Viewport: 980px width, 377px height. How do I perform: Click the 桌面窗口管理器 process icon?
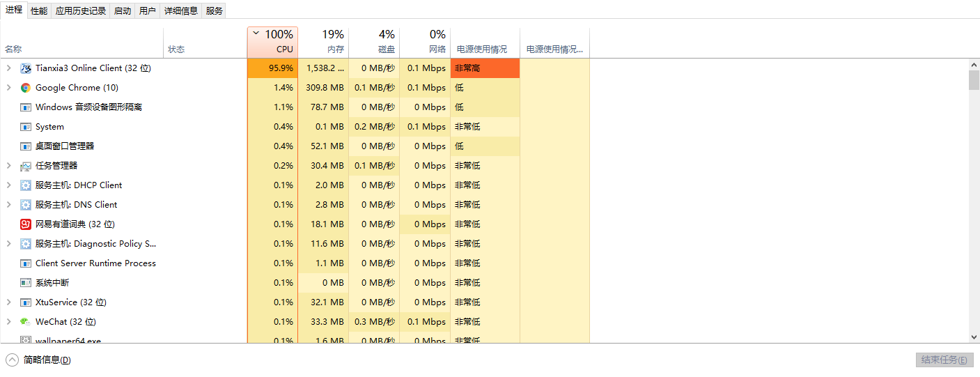[26, 146]
